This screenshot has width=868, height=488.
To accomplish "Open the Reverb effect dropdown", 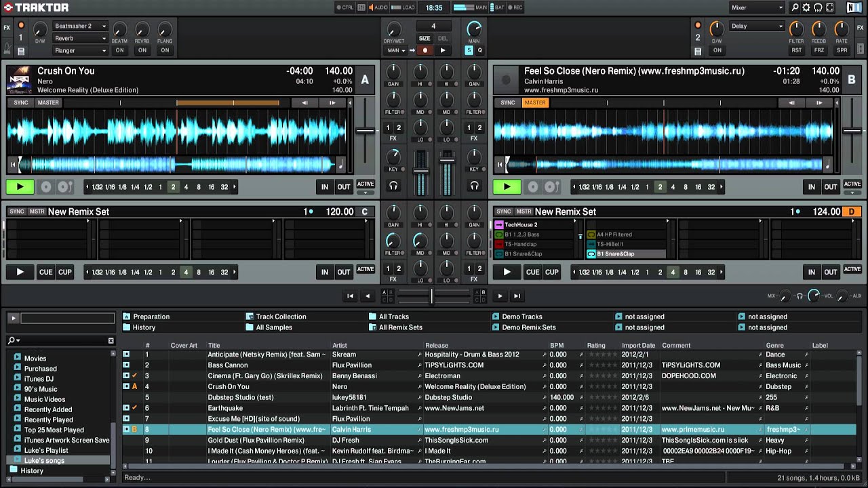I will [80, 39].
